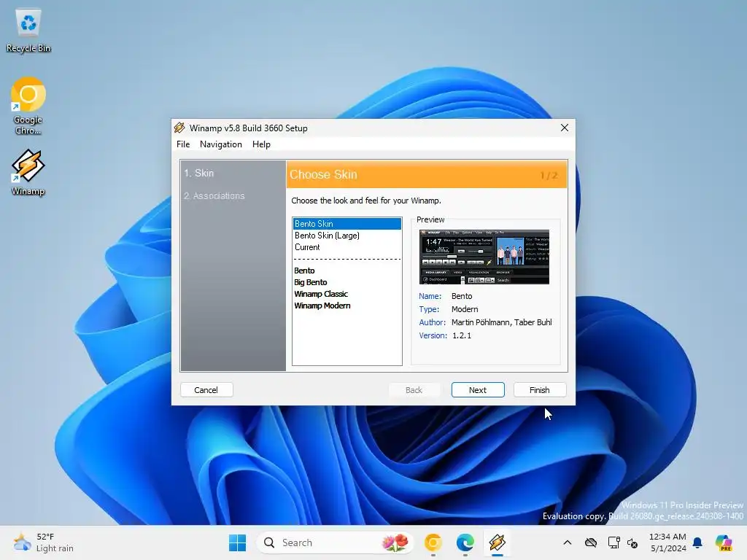Go to step 1. Skin in sidebar

tap(199, 173)
